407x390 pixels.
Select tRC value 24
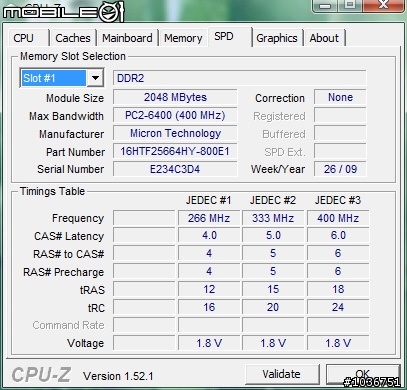(338, 307)
